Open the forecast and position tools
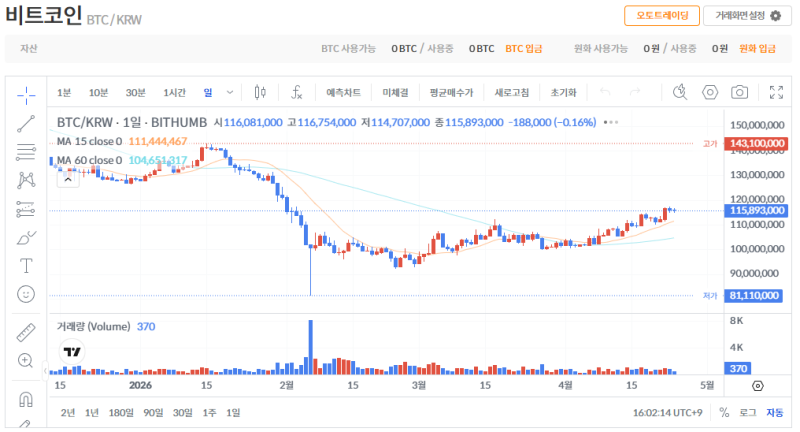The image size is (800, 432). 26,209
